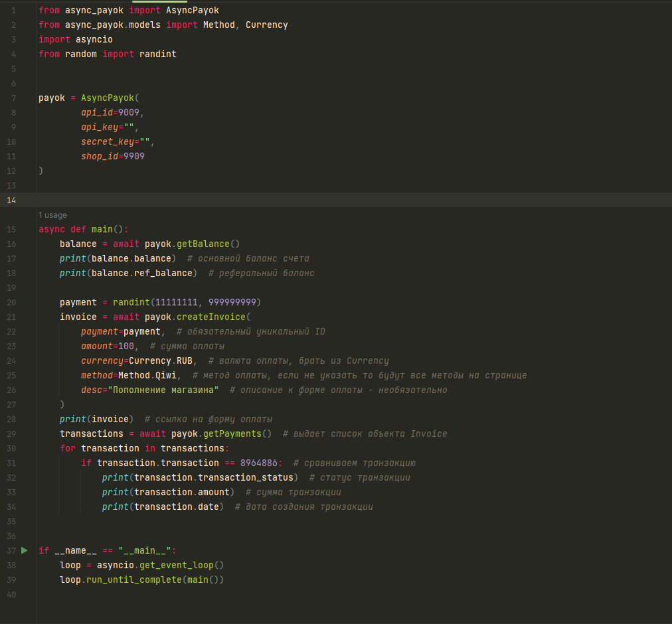Select the payok variable on line 7
Screen dimensions: 672x624
[51, 98]
